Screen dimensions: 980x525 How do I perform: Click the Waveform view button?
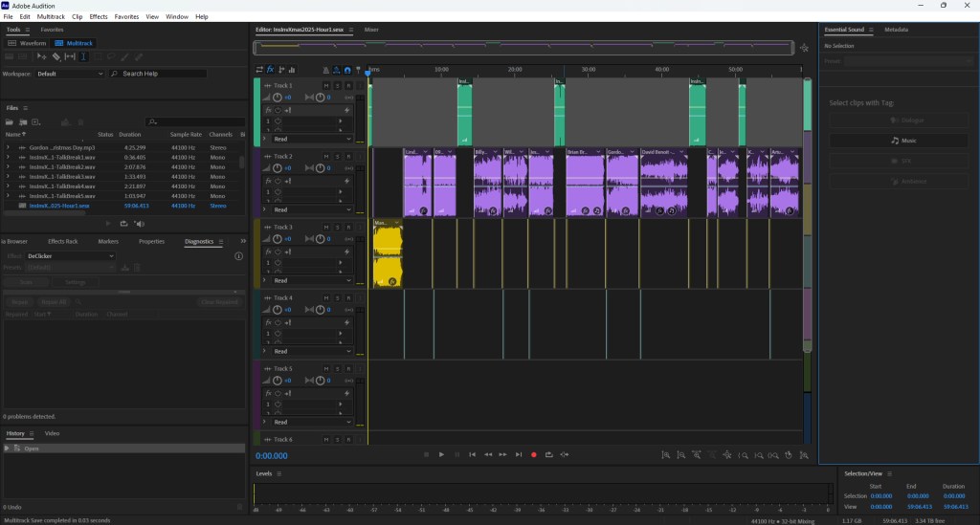(29, 43)
